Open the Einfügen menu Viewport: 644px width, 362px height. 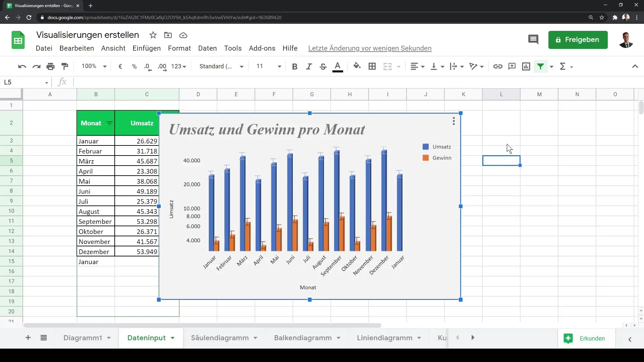point(147,48)
